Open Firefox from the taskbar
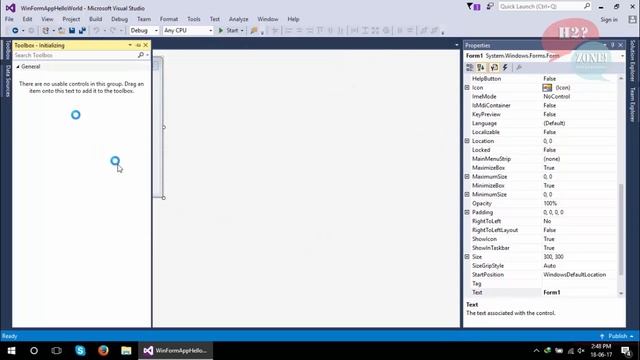The image size is (640, 360). pos(103,350)
